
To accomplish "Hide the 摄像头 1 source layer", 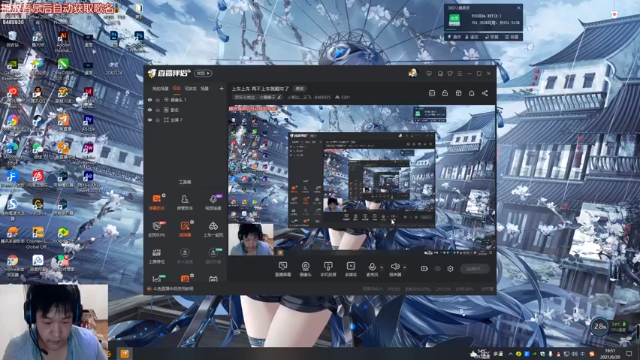I will coord(150,100).
